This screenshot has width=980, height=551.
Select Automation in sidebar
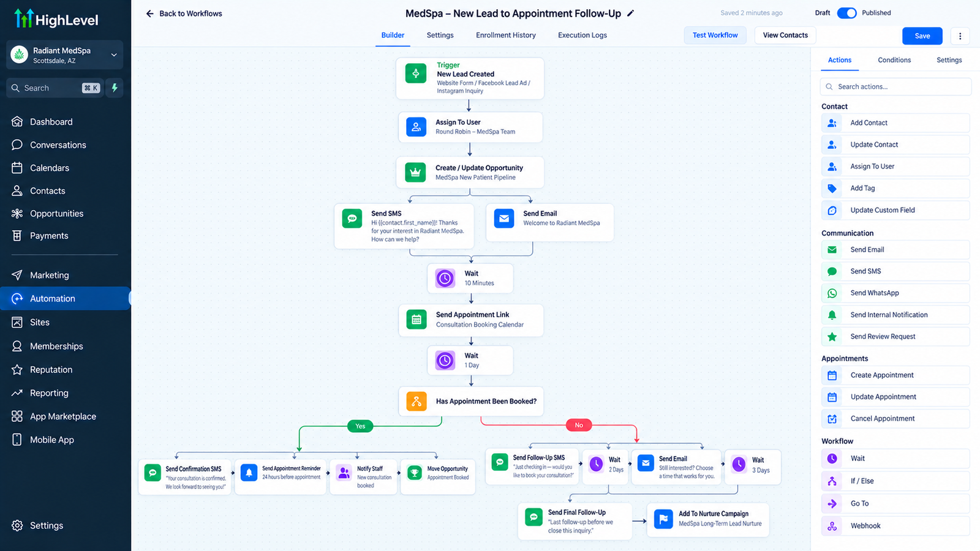click(65, 299)
